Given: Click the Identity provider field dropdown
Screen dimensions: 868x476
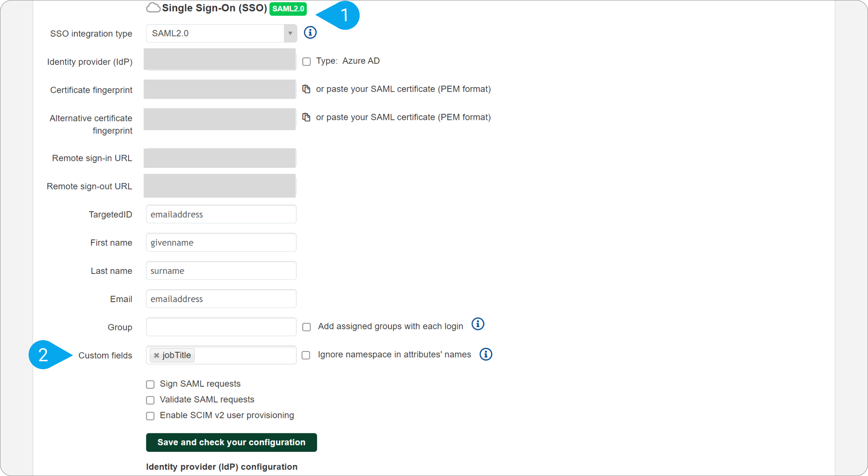Looking at the screenshot, I should 221,61.
